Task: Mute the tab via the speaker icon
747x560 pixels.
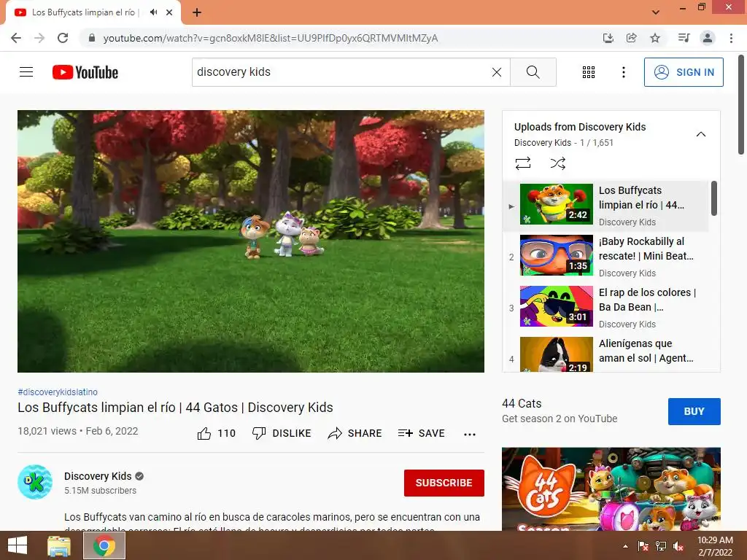Action: pyautogui.click(x=153, y=12)
